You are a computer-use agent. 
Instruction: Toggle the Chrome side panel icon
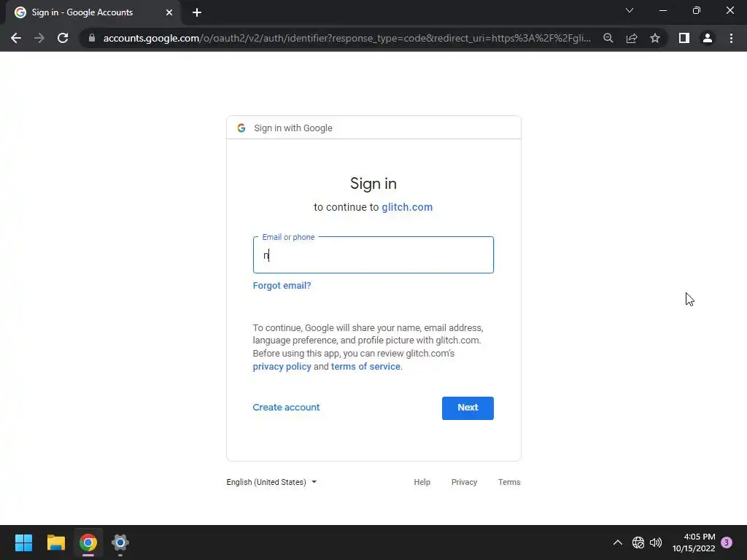coord(684,38)
